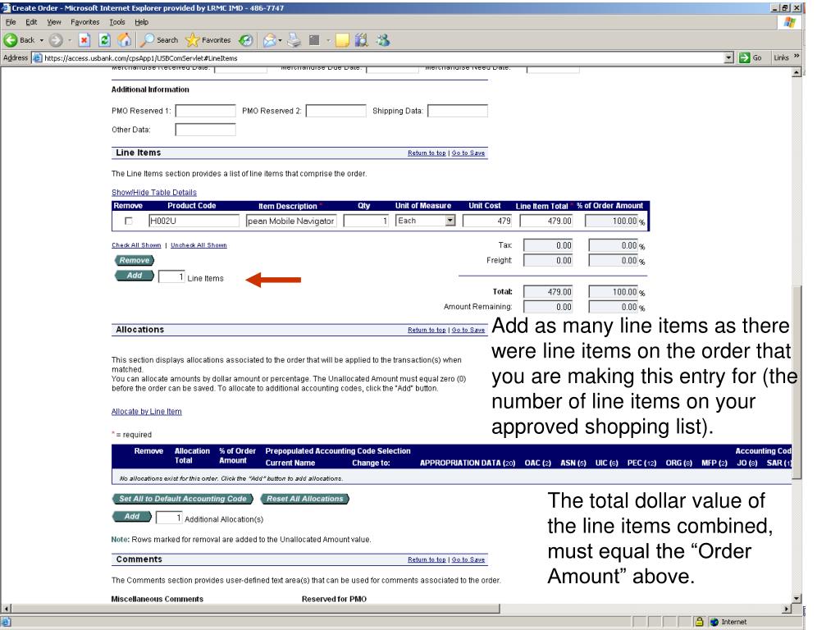Open the Favorites star in the toolbar
The width and height of the screenshot is (840, 630).
[208, 40]
